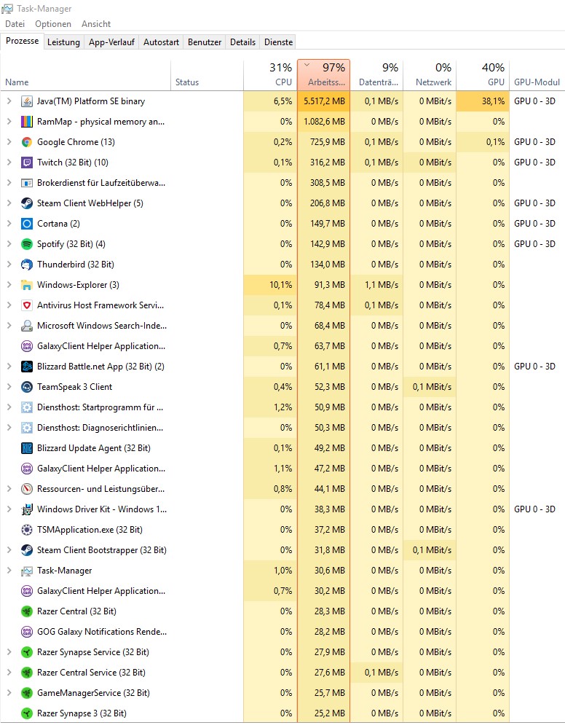
Task: Click the Brokerdienst für Laufzeitüberwachung icon
Action: [27, 183]
